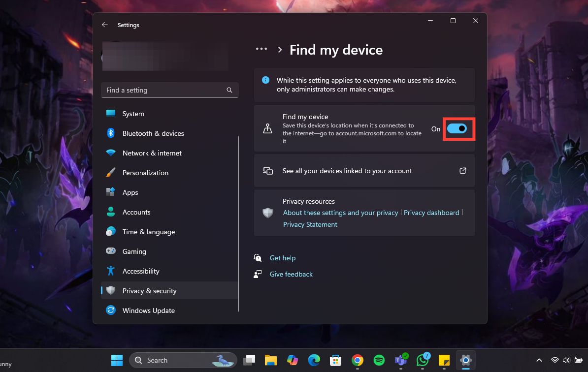Click the Gaming controller icon
Image resolution: width=588 pixels, height=372 pixels.
(x=111, y=251)
